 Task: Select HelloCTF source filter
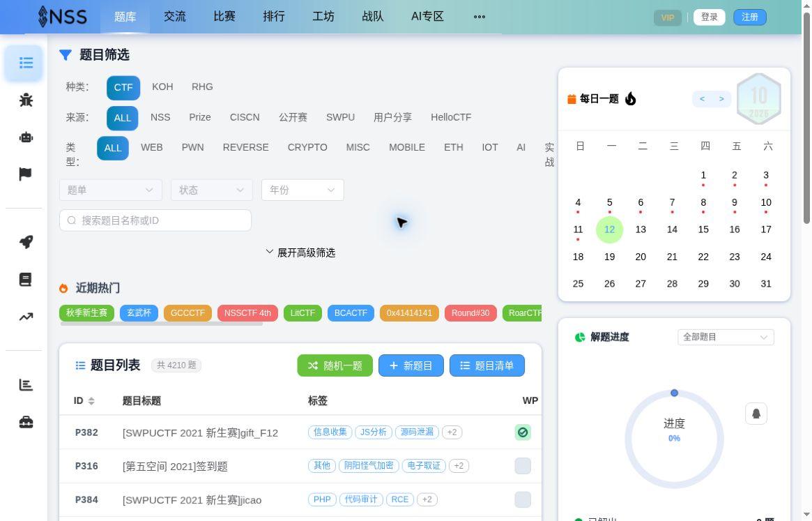pyautogui.click(x=451, y=118)
